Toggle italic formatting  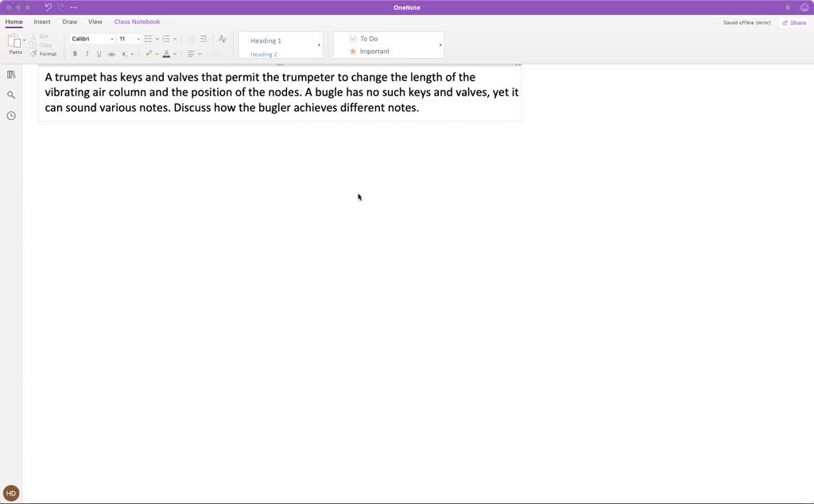(87, 54)
